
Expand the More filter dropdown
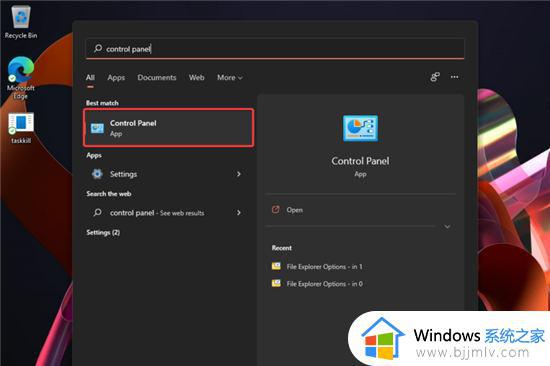pyautogui.click(x=230, y=78)
